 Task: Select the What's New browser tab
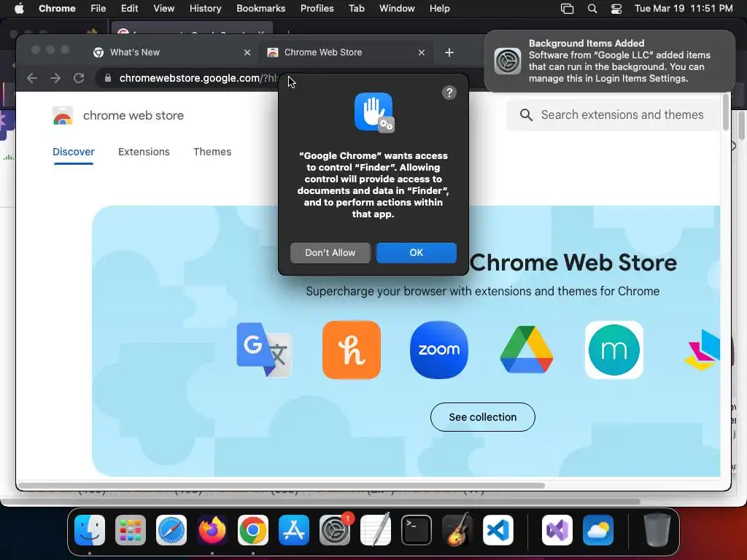pyautogui.click(x=171, y=52)
